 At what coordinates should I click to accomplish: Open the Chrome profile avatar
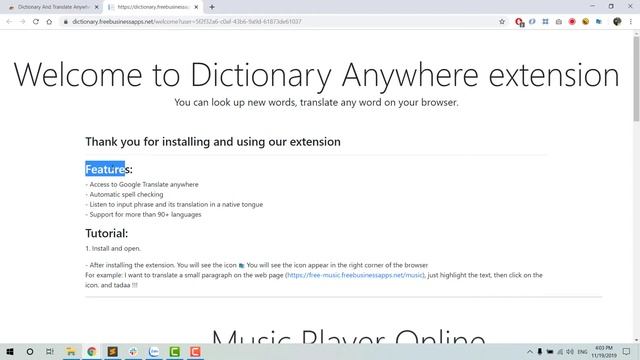click(x=617, y=22)
